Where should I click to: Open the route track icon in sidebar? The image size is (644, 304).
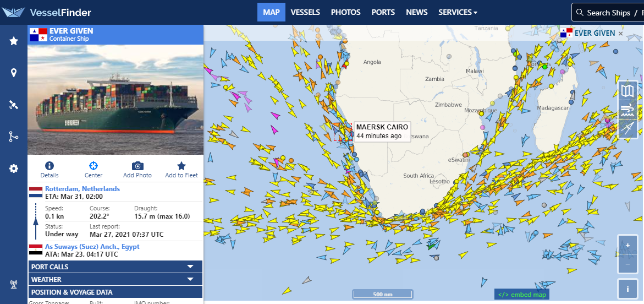(x=14, y=137)
